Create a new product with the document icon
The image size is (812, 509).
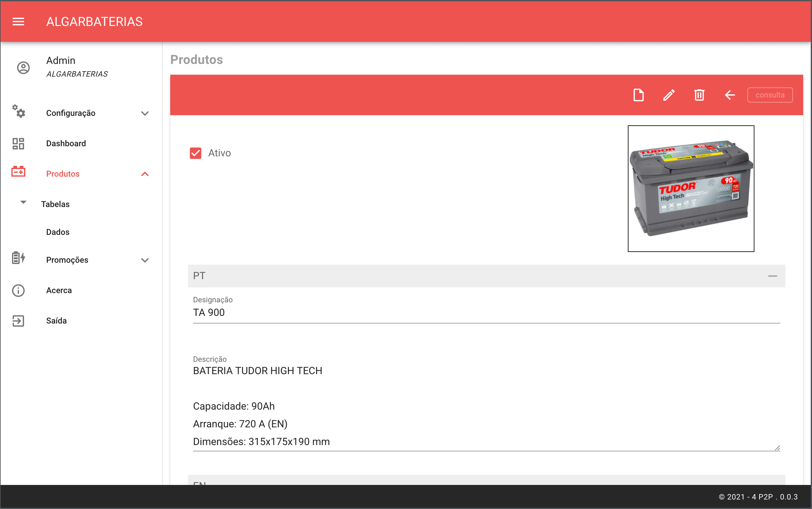point(638,95)
